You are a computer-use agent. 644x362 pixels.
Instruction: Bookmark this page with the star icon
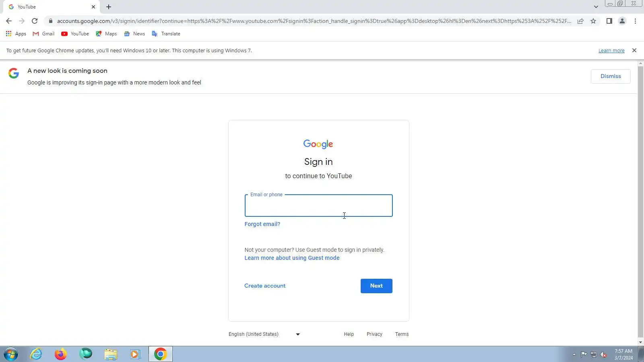tap(593, 21)
